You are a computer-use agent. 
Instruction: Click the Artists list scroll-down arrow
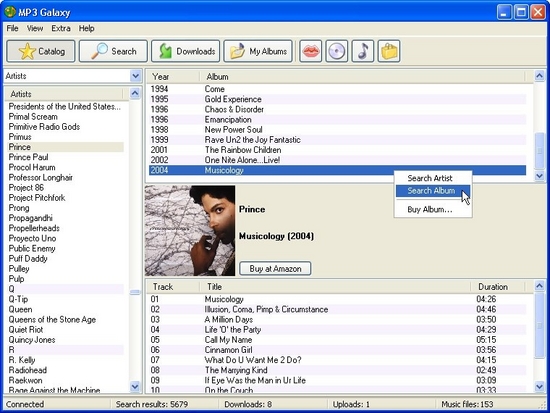pyautogui.click(x=135, y=386)
